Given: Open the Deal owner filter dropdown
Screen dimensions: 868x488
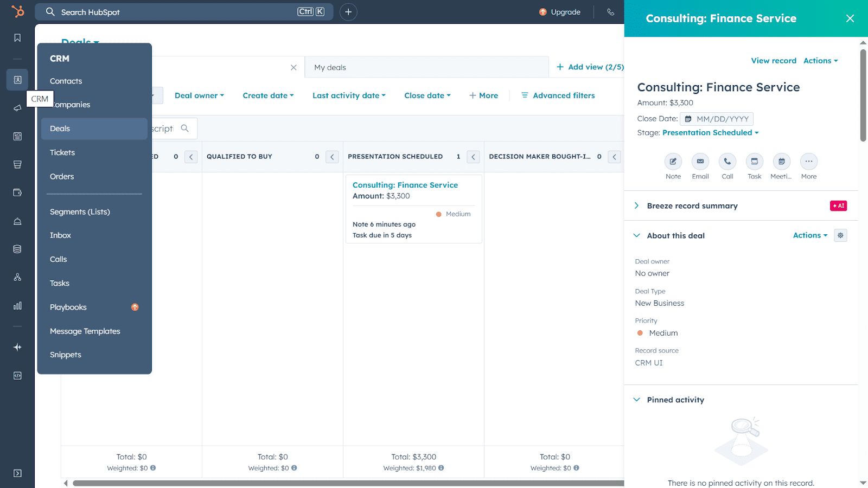Looking at the screenshot, I should (x=199, y=95).
